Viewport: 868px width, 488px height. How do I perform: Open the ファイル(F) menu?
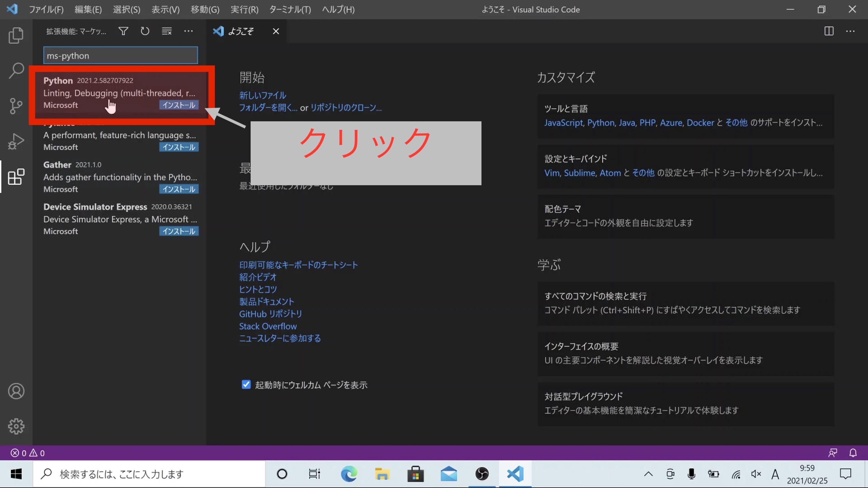(x=46, y=9)
